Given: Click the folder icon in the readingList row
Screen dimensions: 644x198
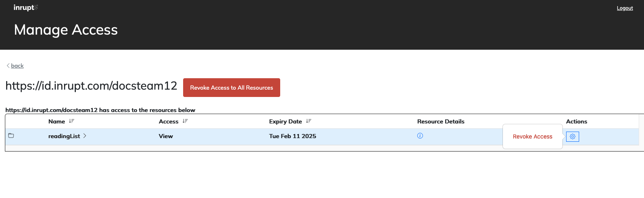Looking at the screenshot, I should coord(11,136).
